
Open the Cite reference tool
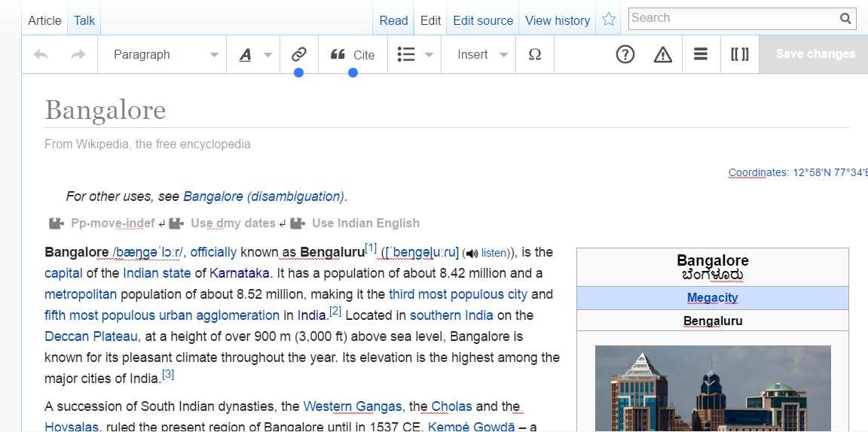(x=353, y=54)
